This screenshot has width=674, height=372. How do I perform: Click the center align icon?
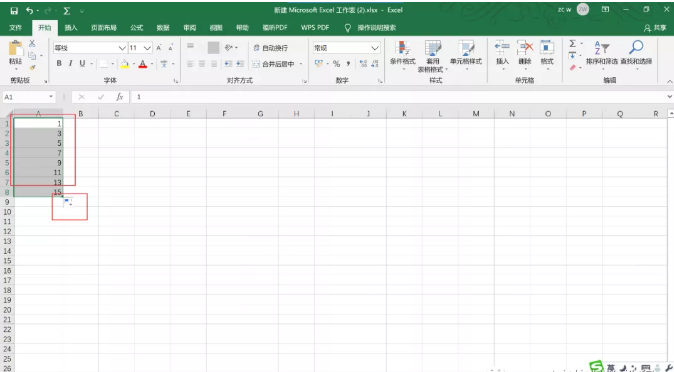202,64
